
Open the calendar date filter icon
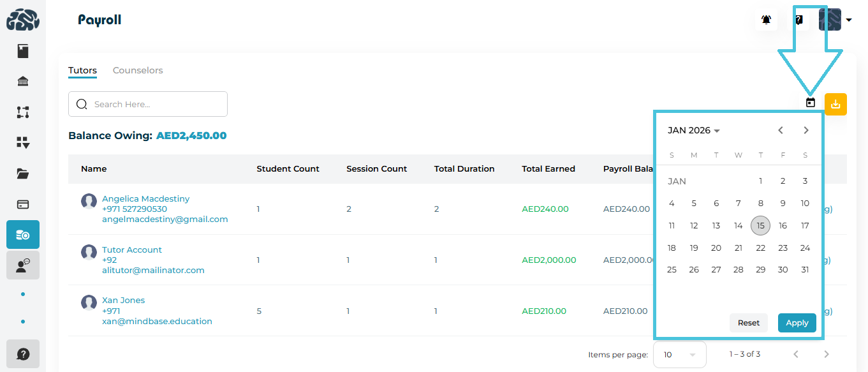811,103
